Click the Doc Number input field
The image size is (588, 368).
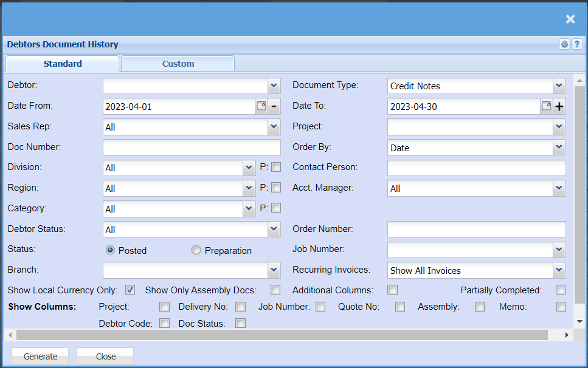pos(192,148)
